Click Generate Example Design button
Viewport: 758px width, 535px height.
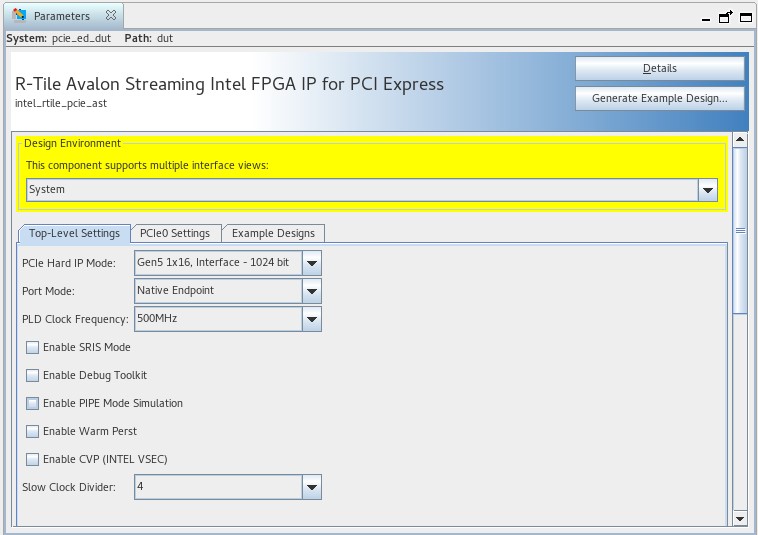[x=659, y=99]
